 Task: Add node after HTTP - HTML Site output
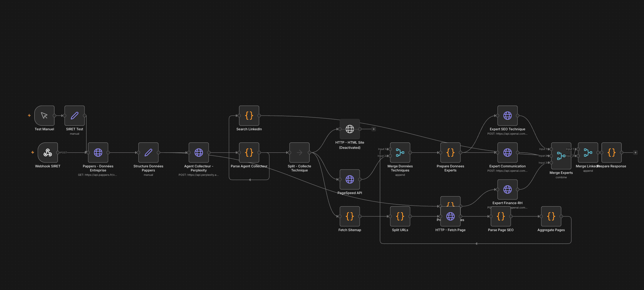coord(373,129)
